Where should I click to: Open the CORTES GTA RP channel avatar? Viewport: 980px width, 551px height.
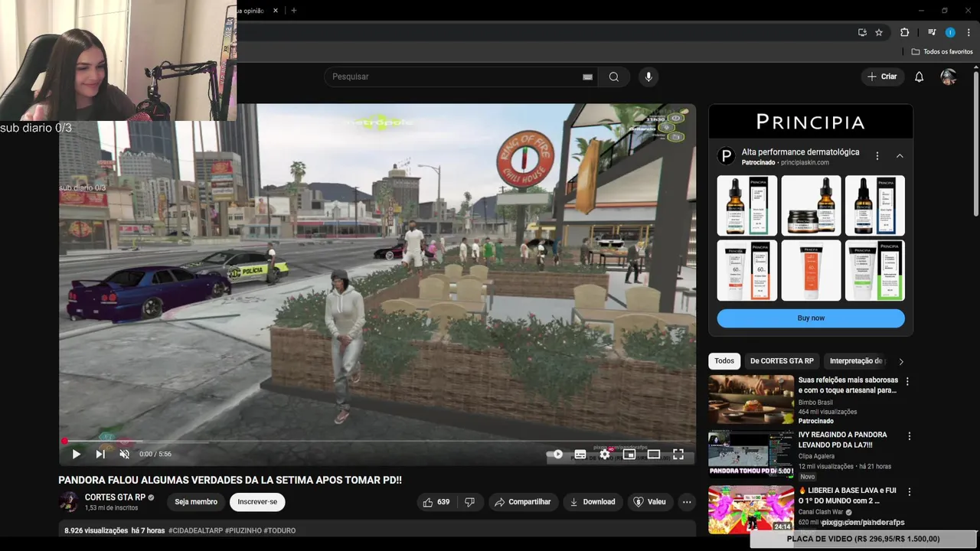click(x=69, y=502)
